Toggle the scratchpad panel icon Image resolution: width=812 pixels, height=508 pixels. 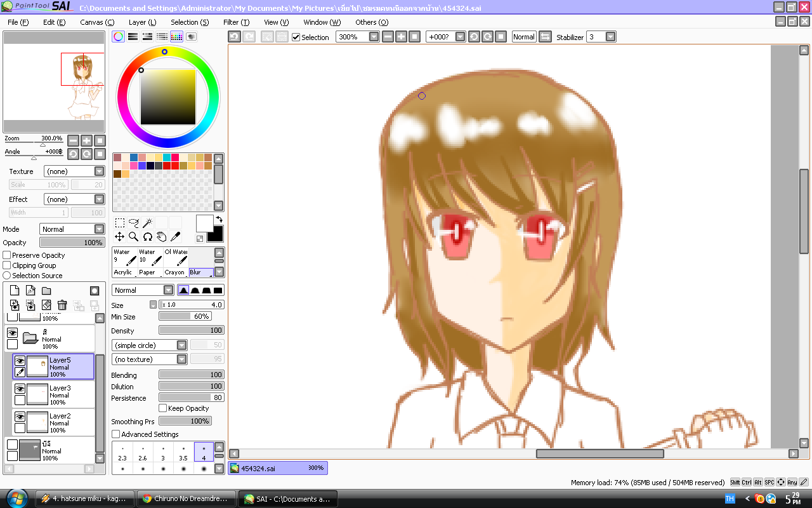click(191, 37)
